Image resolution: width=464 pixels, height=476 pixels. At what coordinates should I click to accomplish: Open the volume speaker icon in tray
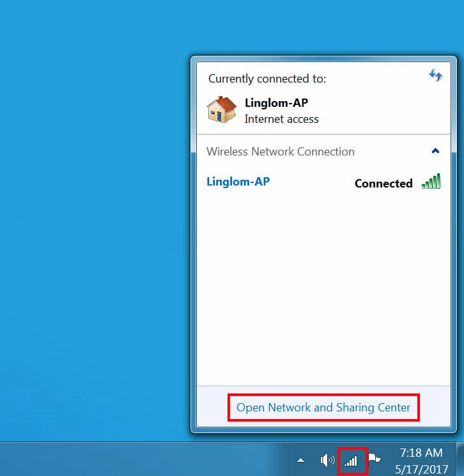pyautogui.click(x=327, y=460)
